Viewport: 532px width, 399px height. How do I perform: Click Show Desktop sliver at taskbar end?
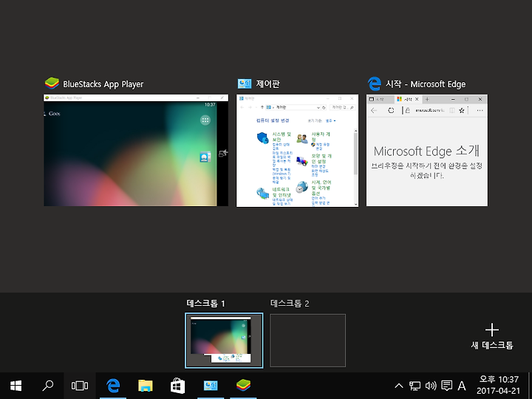[530, 386]
